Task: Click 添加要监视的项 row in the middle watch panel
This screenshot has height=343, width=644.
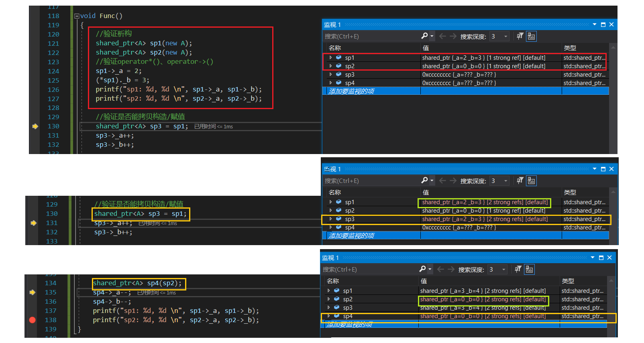Action: pos(466,236)
